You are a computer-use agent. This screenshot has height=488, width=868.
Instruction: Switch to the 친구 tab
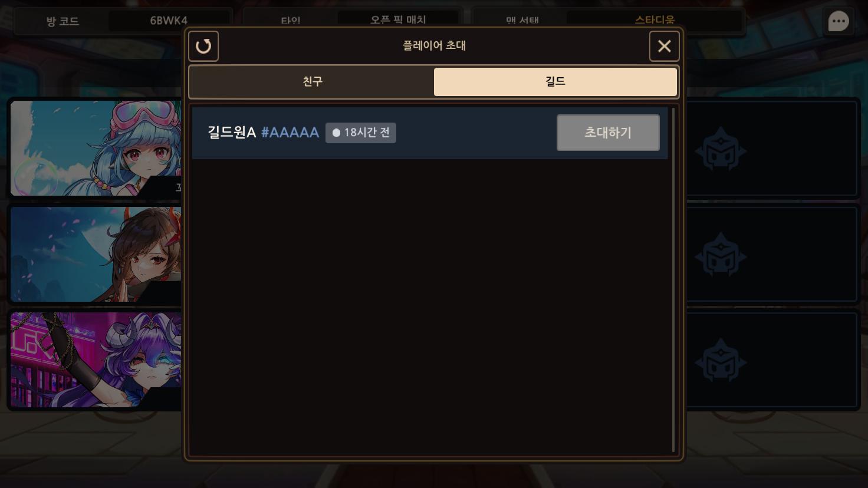coord(312,81)
